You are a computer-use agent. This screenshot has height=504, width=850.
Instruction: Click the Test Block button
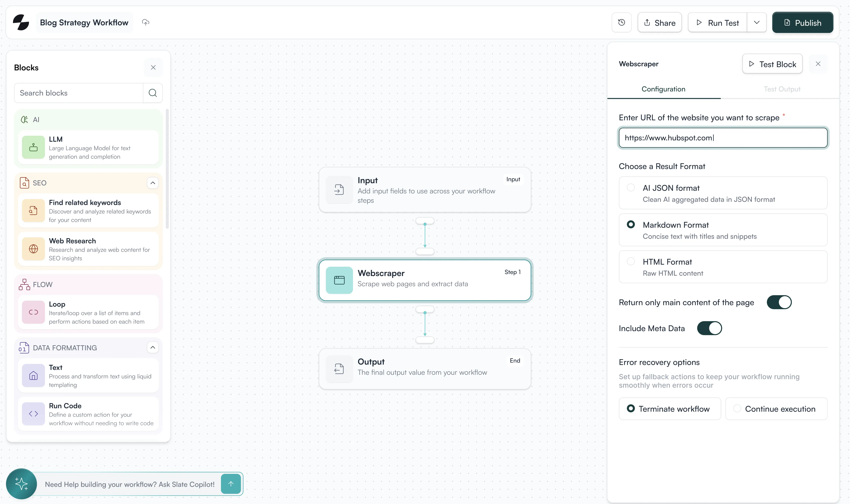(x=772, y=64)
